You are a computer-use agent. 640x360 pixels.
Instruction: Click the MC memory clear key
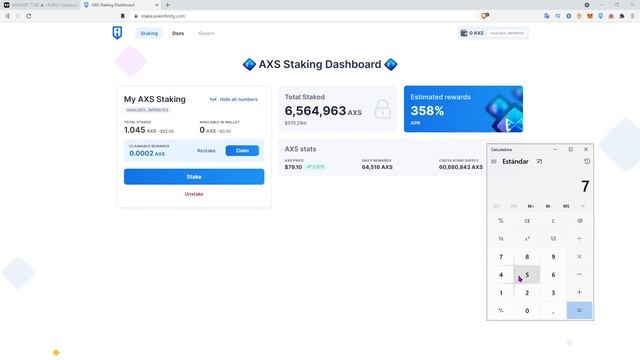point(496,206)
